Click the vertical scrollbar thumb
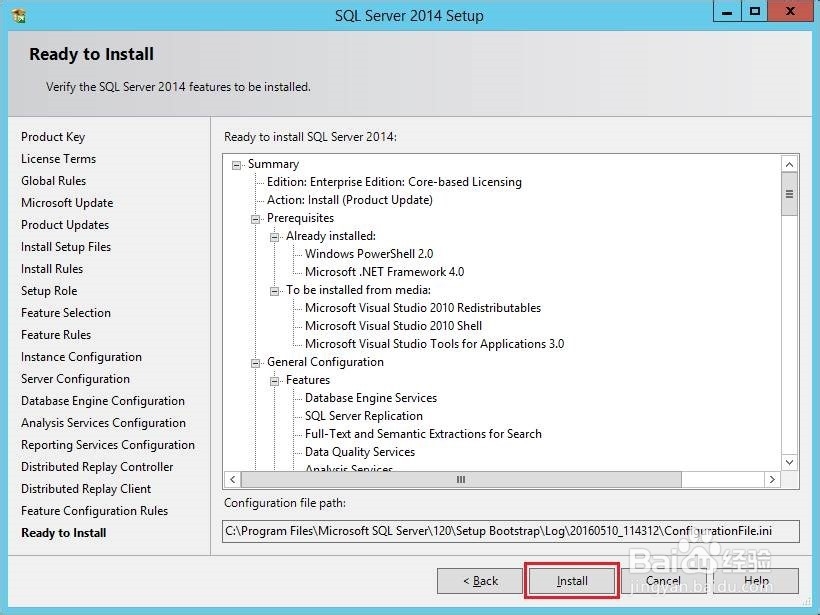This screenshot has height=615, width=820. coord(789,194)
